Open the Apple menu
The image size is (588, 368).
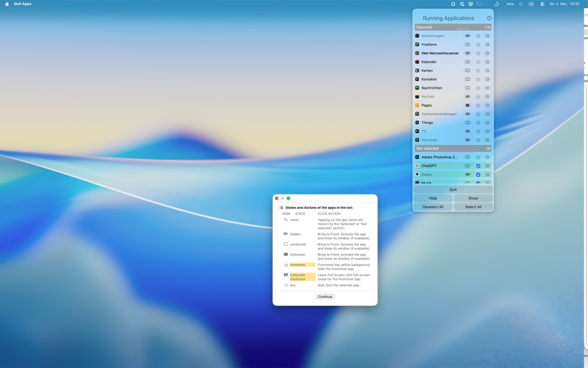pyautogui.click(x=6, y=3)
